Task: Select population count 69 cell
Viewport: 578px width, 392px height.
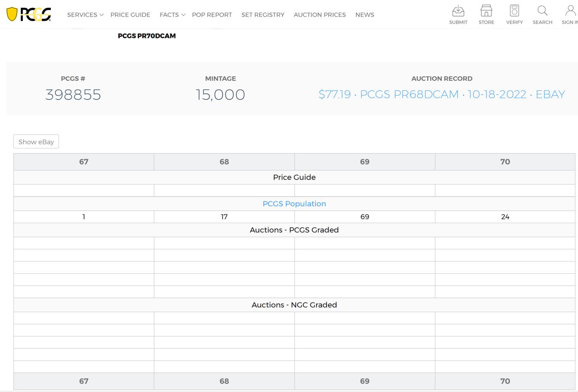Action: click(x=365, y=217)
